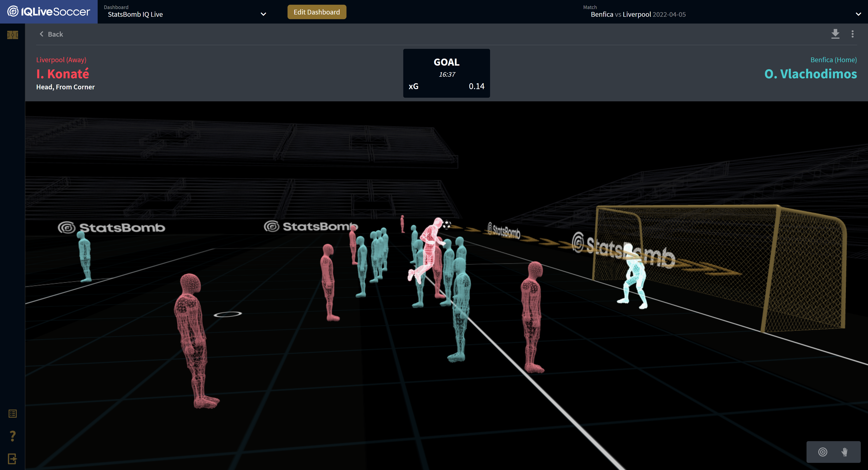Screen dimensions: 868x470
Task: Click the Edit Dashboard button
Action: point(317,12)
